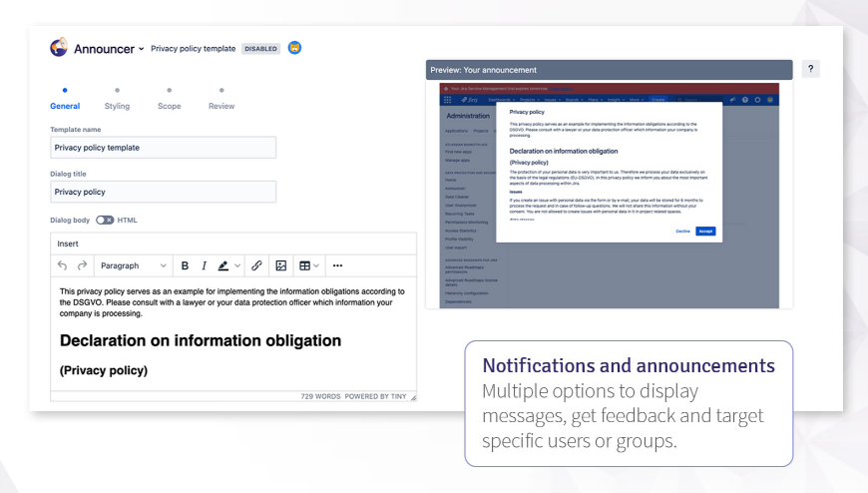
Task: Toggle the Dialog body HTML switch
Action: tap(104, 220)
